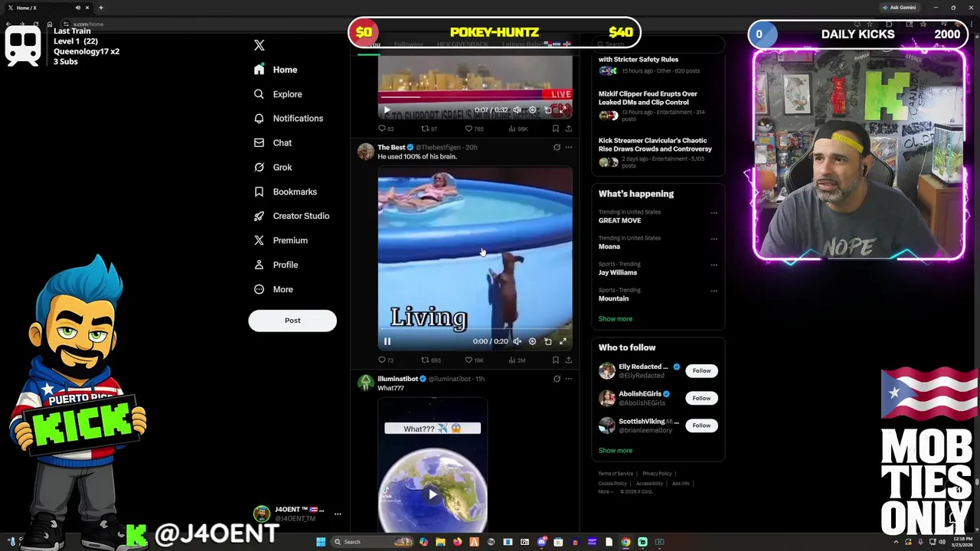
Task: Repost The Best post with 695 reposts
Action: pos(431,360)
